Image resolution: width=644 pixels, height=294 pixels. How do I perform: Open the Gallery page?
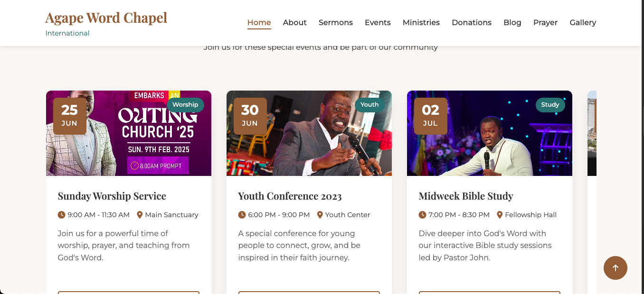coord(583,22)
